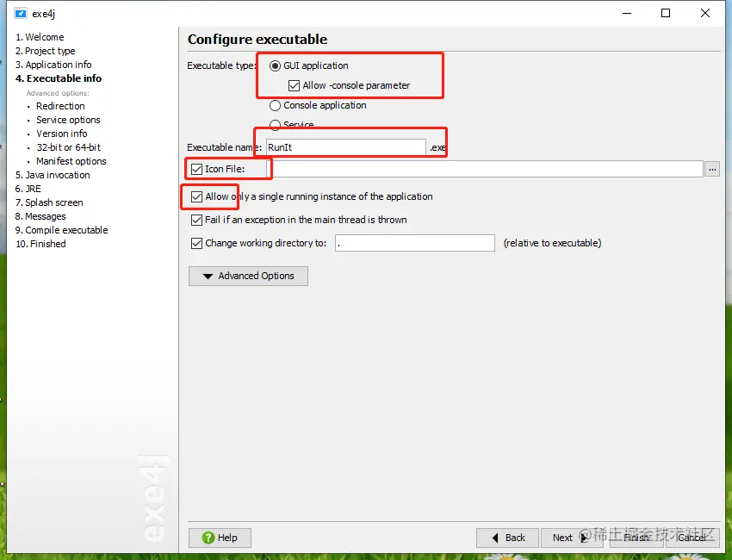
Task: Maximize the exe4j window
Action: [666, 13]
